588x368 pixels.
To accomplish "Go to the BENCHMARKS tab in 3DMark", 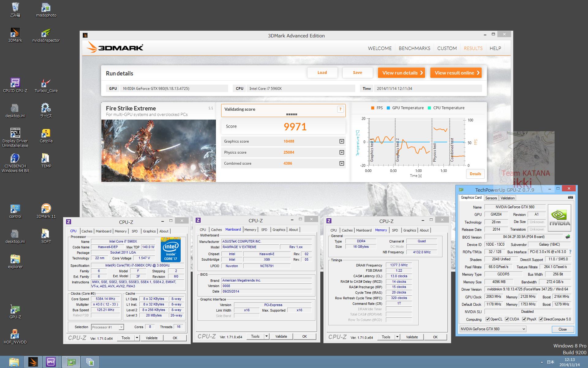I will click(x=414, y=48).
